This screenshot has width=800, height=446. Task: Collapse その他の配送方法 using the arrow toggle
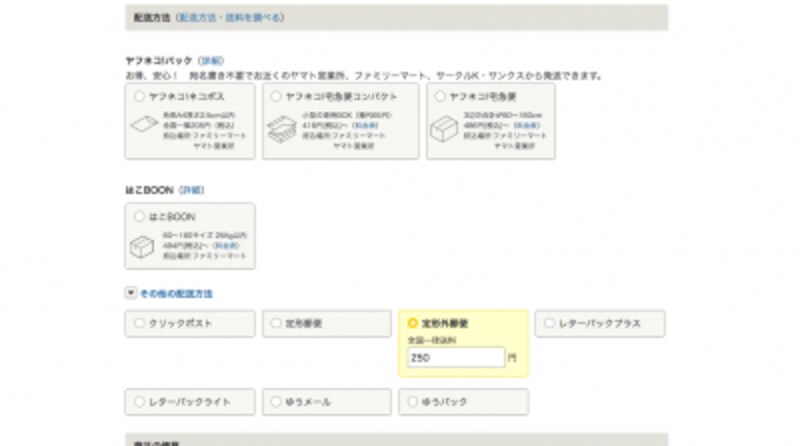pyautogui.click(x=131, y=293)
